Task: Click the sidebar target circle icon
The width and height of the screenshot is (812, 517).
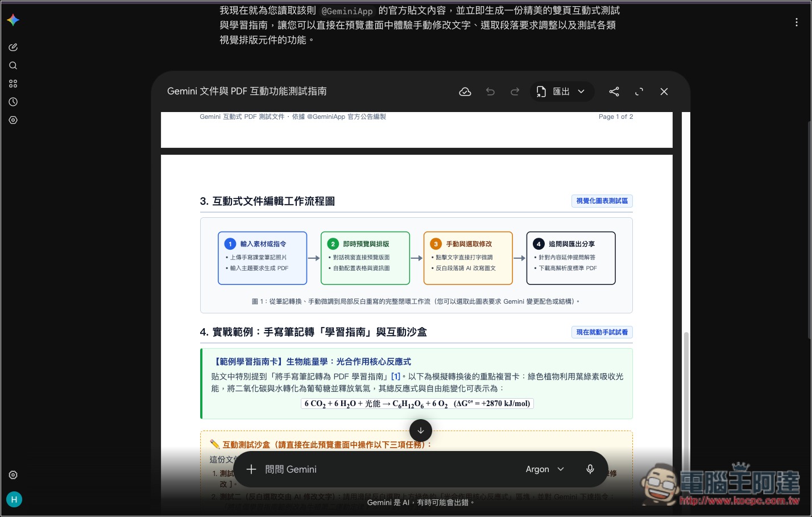Action: (x=13, y=120)
